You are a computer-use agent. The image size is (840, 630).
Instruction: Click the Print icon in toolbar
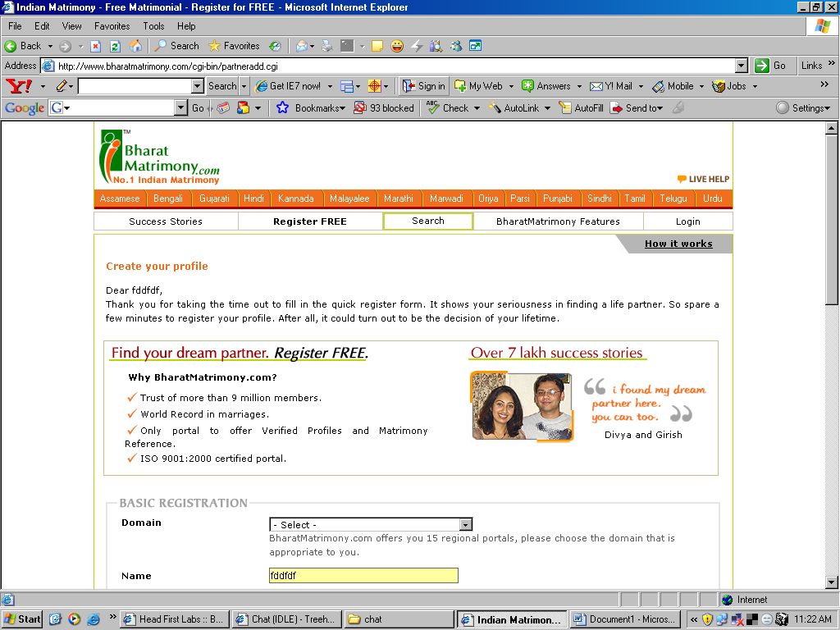(x=326, y=46)
